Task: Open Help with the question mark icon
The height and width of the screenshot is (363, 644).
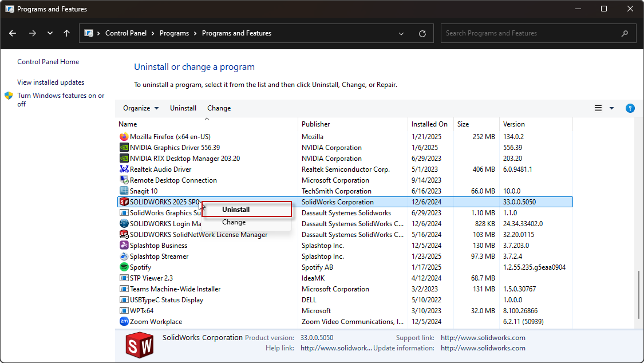Action: click(x=630, y=108)
